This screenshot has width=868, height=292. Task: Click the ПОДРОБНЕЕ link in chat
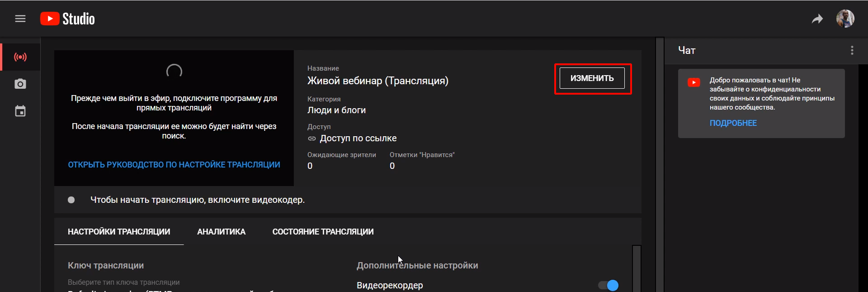tap(733, 123)
